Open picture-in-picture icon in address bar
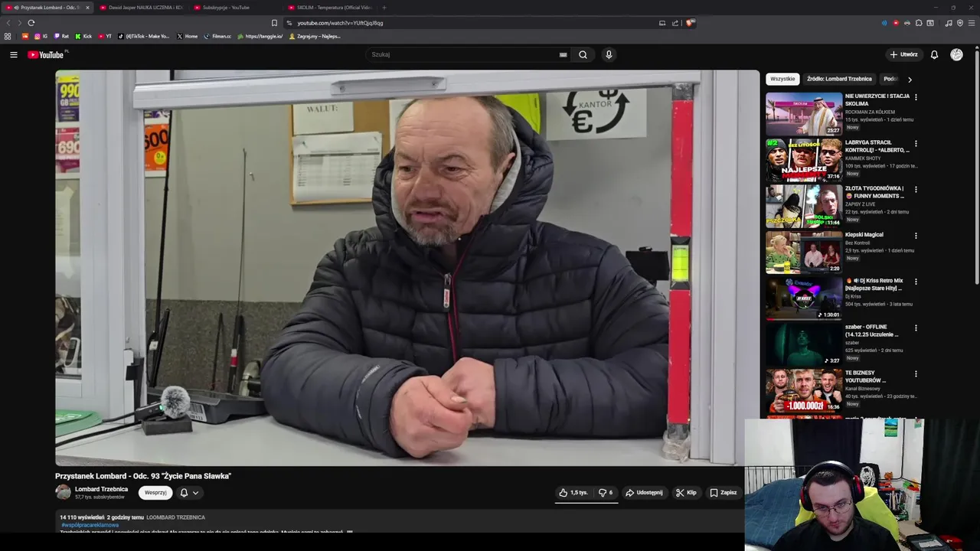 tap(662, 23)
